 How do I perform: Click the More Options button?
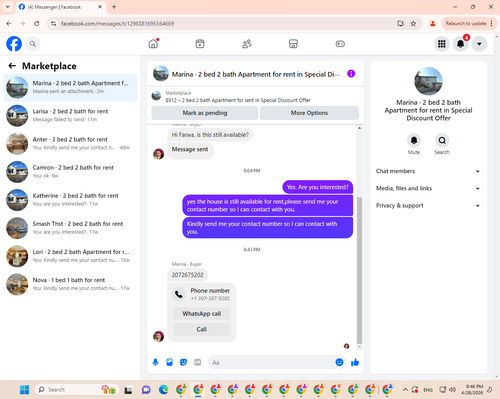coord(309,113)
